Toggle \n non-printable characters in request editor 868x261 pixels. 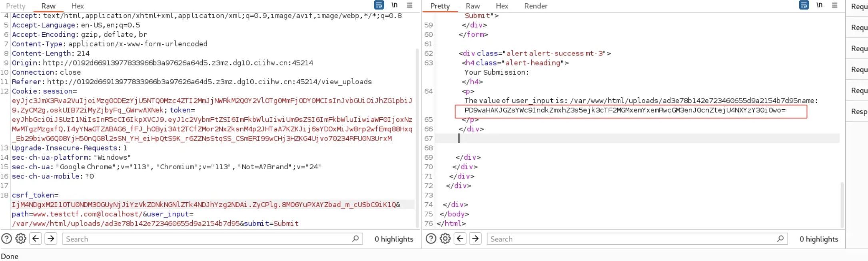tap(394, 5)
